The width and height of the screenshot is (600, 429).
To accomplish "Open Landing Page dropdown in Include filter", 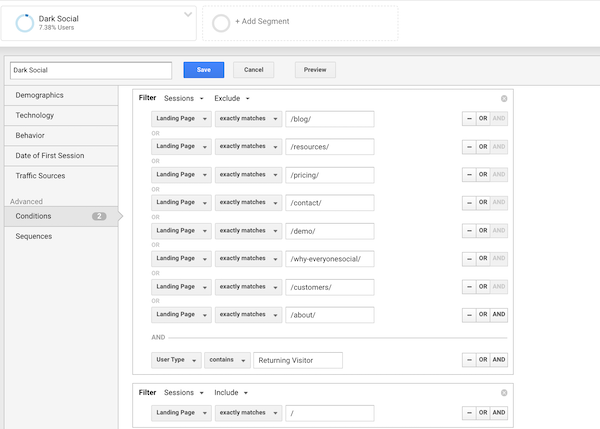I will coord(181,413).
